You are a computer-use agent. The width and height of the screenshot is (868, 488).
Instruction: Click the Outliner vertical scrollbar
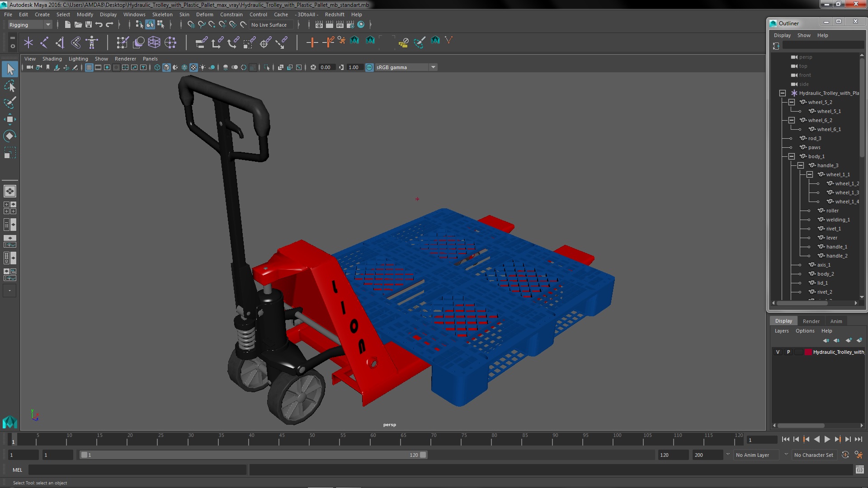point(862,108)
